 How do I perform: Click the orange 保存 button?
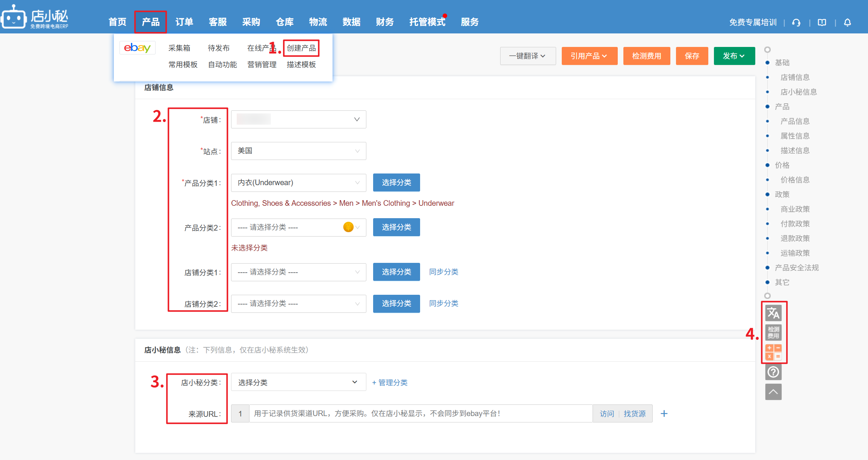(x=692, y=56)
